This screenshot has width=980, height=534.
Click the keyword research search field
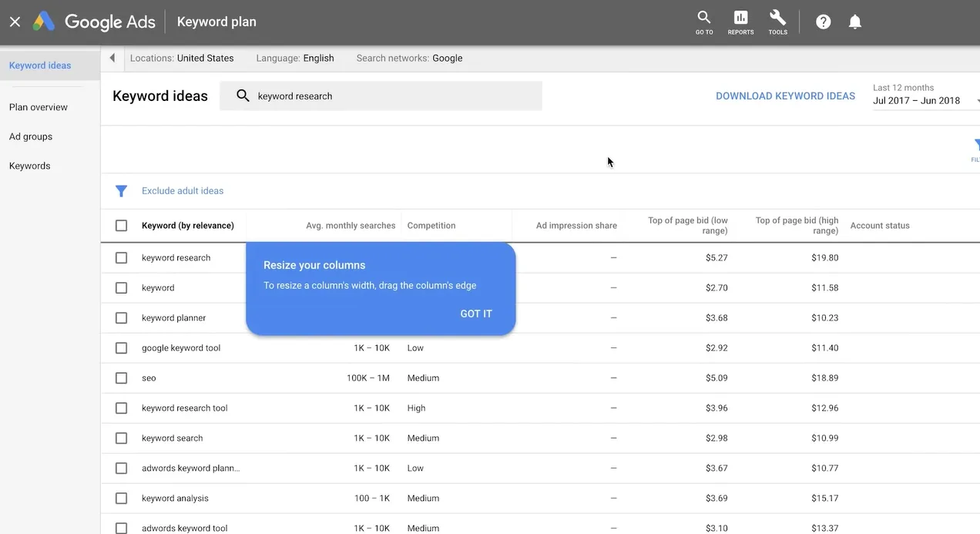coord(381,96)
